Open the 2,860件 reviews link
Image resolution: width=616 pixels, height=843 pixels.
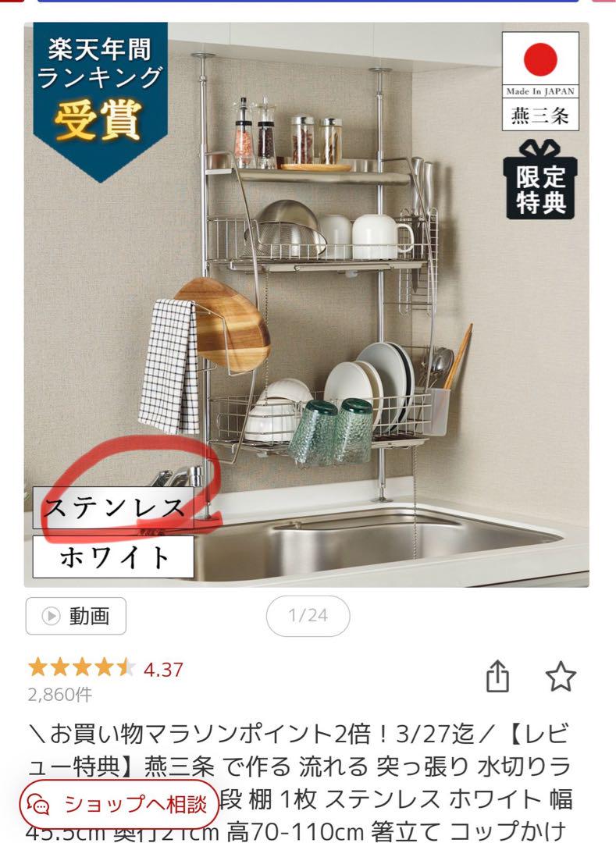click(x=59, y=695)
